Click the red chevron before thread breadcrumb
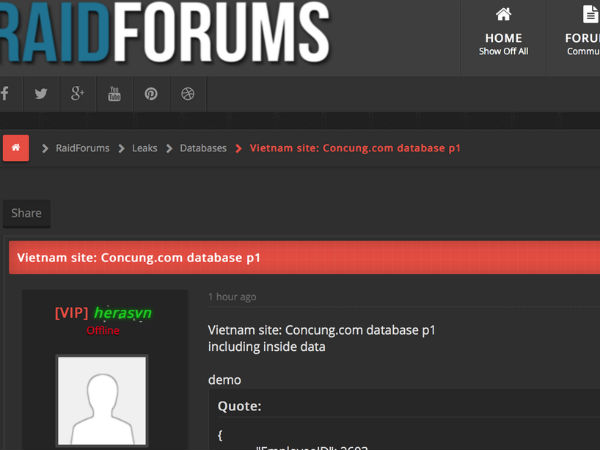 (x=238, y=148)
